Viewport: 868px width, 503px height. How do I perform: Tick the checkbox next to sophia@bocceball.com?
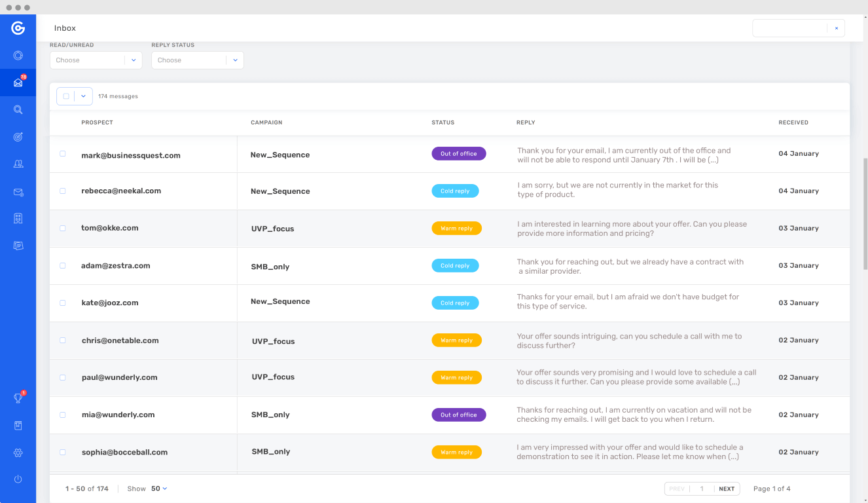coord(63,453)
